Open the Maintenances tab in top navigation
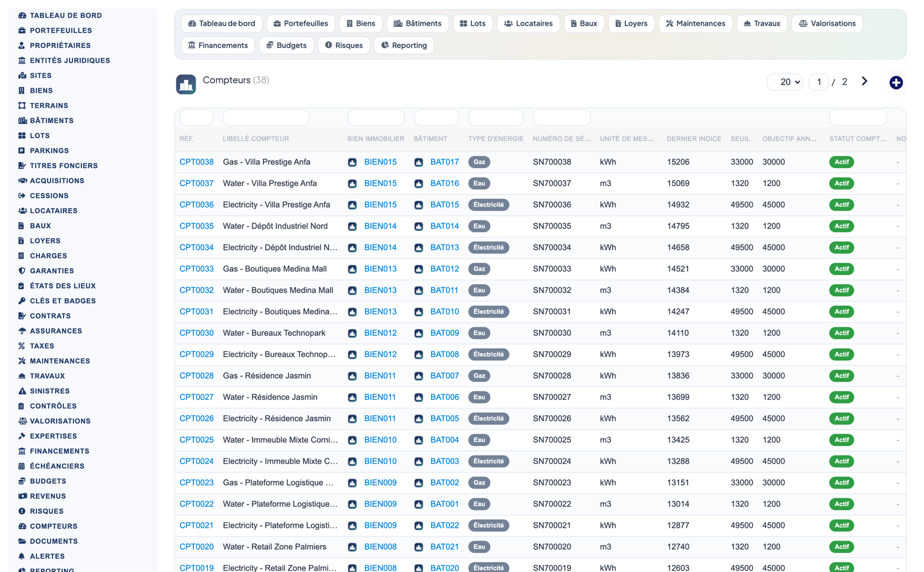Viewport: 924px width, 572px height. click(x=695, y=24)
